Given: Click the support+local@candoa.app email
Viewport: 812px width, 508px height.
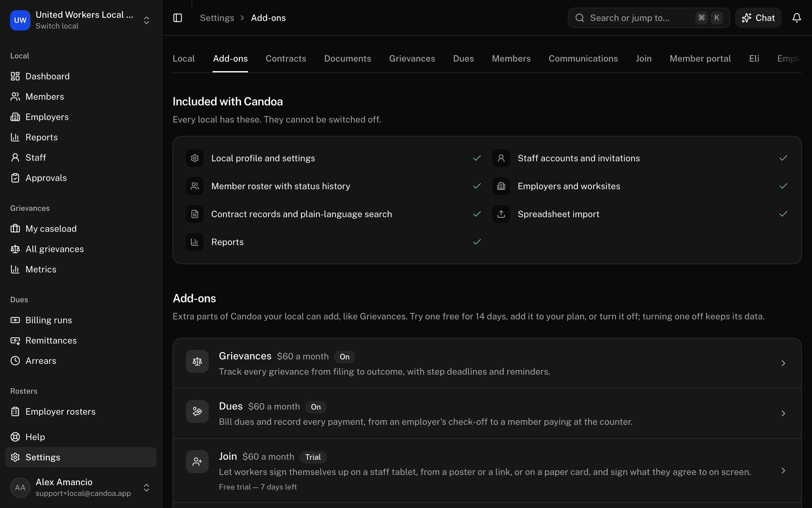Looking at the screenshot, I should coord(83,493).
